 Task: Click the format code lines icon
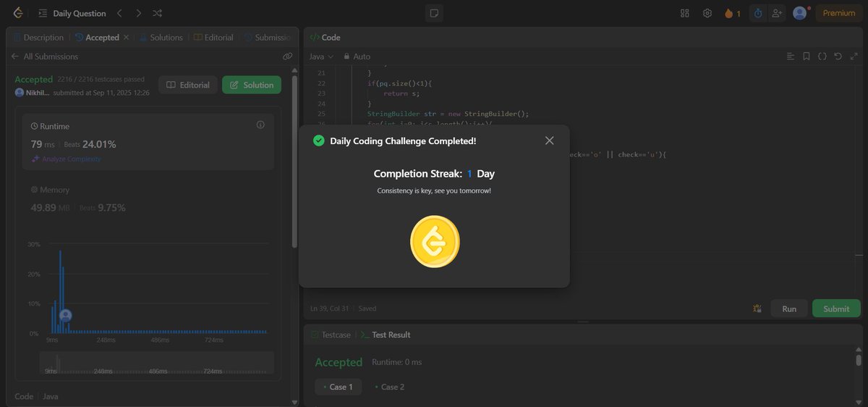coord(791,56)
